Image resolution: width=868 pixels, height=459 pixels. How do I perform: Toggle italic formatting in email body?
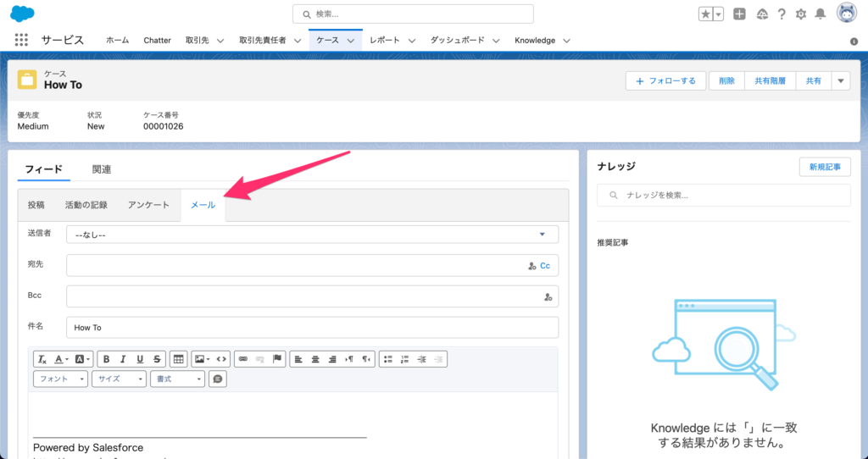pos(123,359)
